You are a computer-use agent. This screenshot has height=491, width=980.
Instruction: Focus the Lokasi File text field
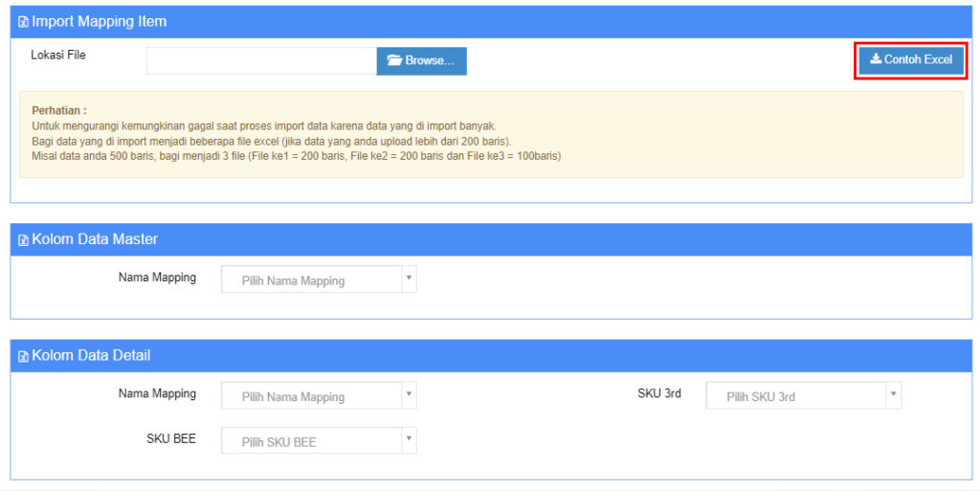point(260,60)
